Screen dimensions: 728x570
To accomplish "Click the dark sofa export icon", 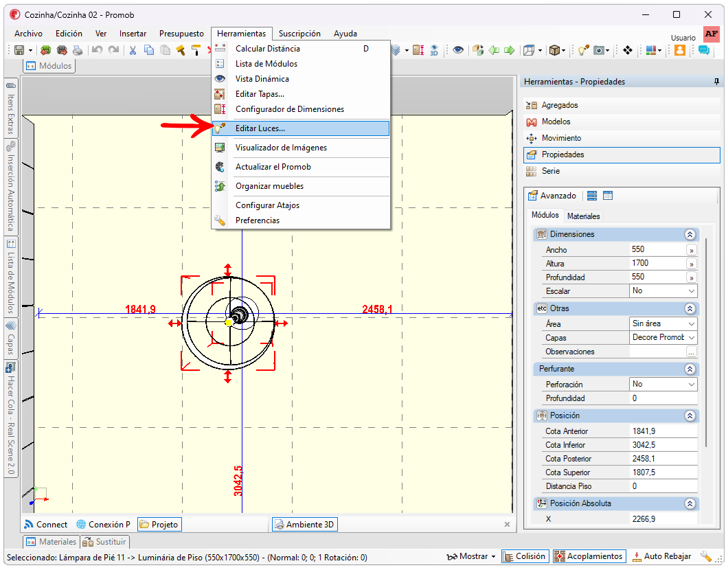I will click(62, 49).
